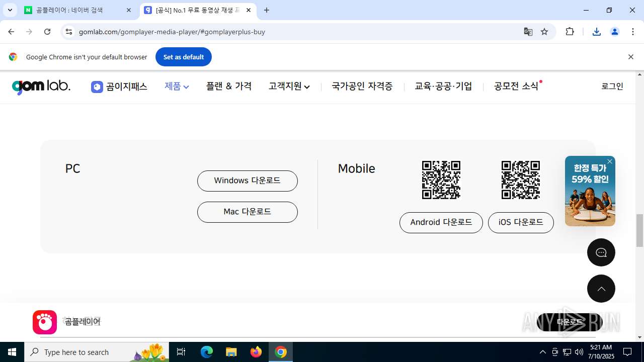Open the 곰이지패스 menu item

pyautogui.click(x=119, y=86)
